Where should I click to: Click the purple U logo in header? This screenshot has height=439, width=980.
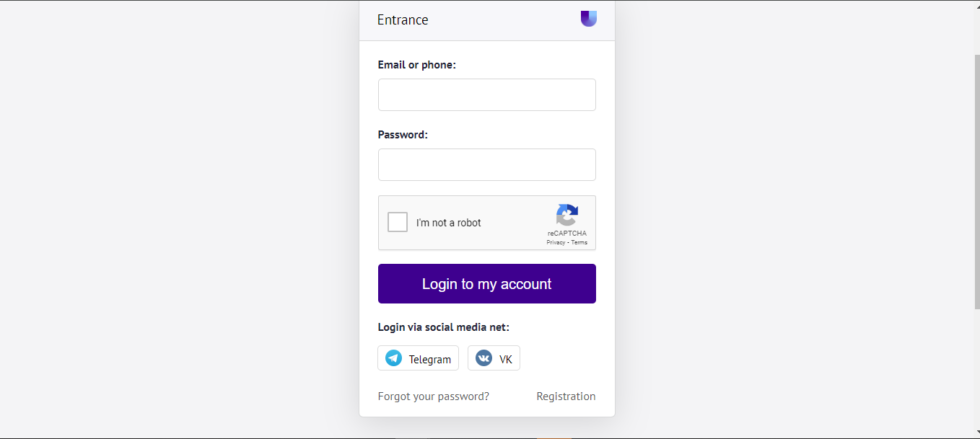pyautogui.click(x=588, y=19)
